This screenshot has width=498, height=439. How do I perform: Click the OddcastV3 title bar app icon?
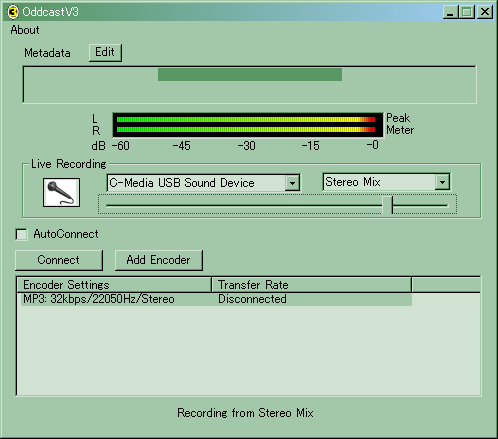13,12
